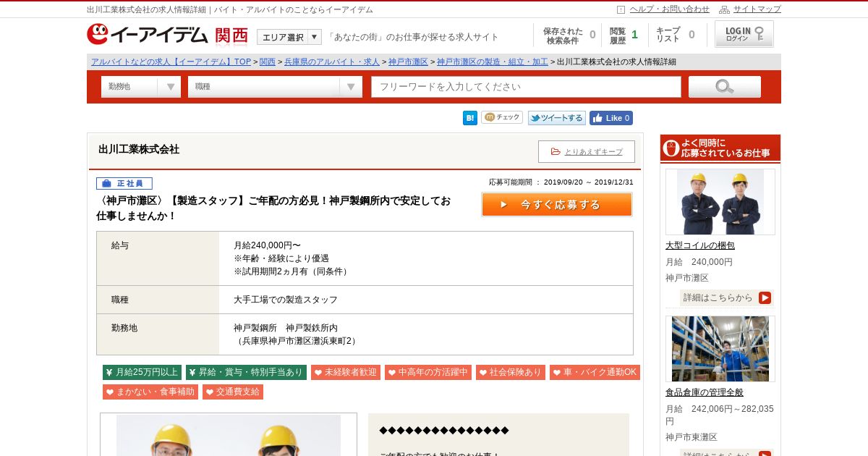Open the ヘルプ・お問い合わせ link
The image size is (868, 456).
(669, 9)
